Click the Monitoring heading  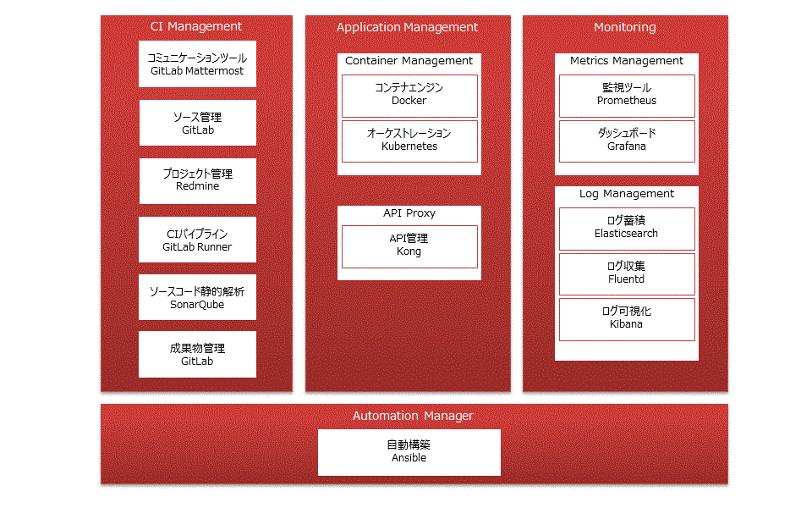(624, 27)
